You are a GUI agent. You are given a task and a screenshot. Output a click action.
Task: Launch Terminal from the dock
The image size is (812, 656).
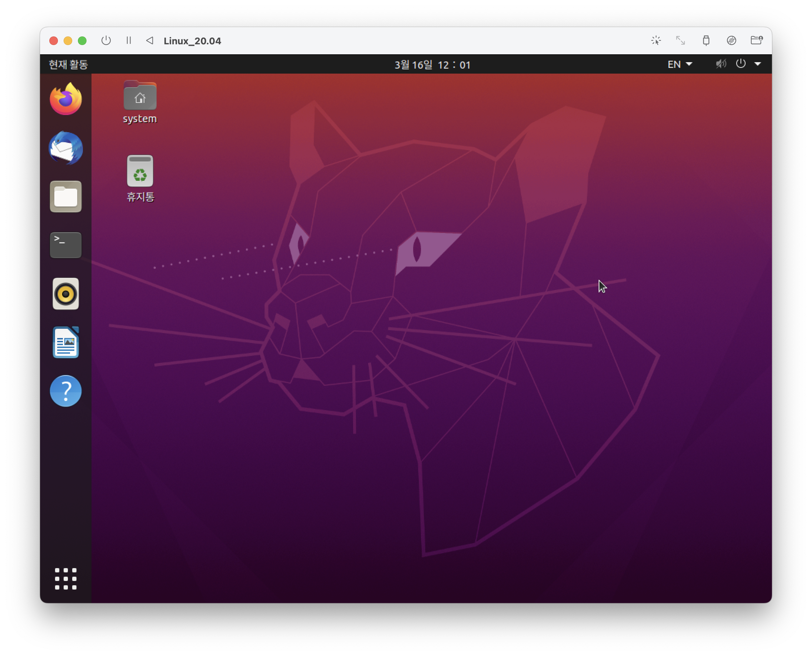(x=66, y=245)
